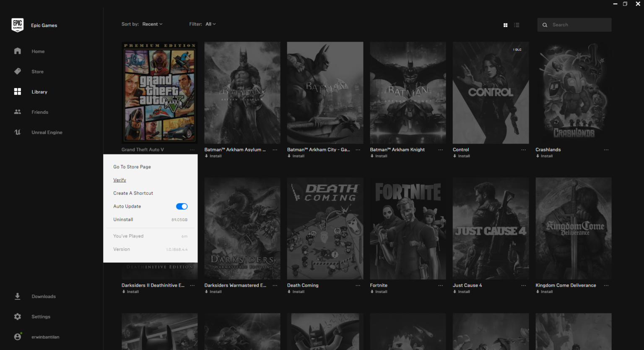
Task: Click into the Search field
Action: coord(579,25)
